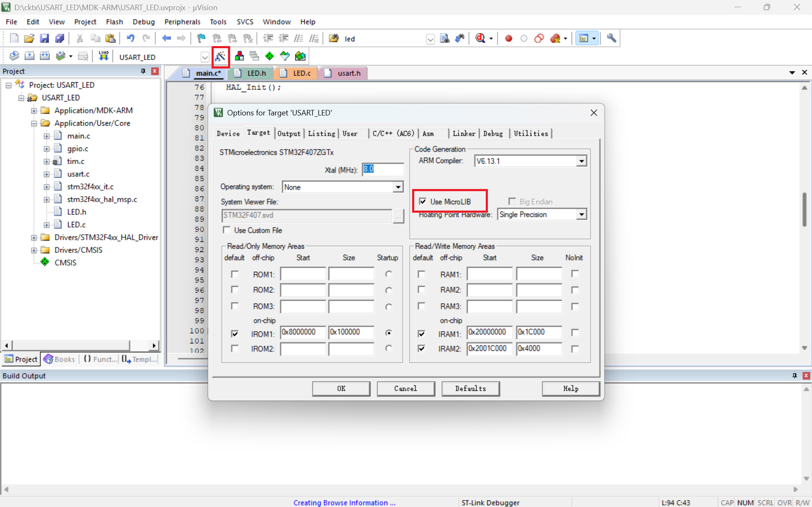This screenshot has width=812, height=507.
Task: Expand the Drivers/CMSIS folder
Action: [x=34, y=250]
